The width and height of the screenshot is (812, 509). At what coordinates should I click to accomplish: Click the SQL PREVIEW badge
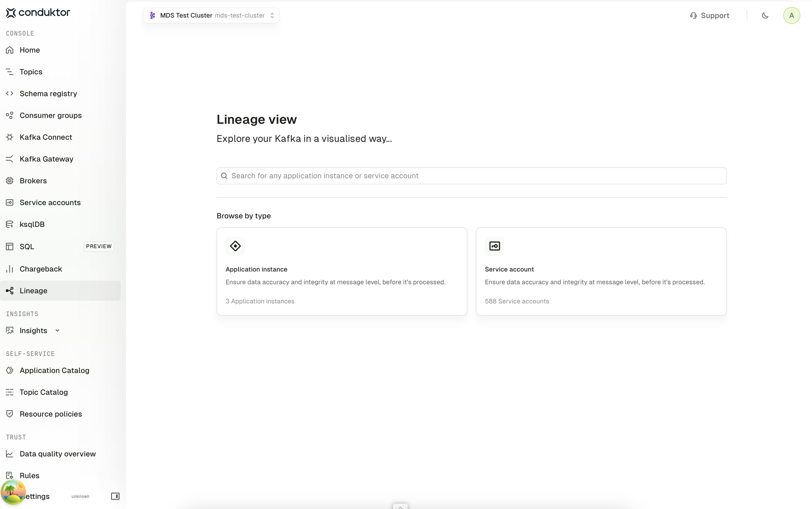coord(99,247)
